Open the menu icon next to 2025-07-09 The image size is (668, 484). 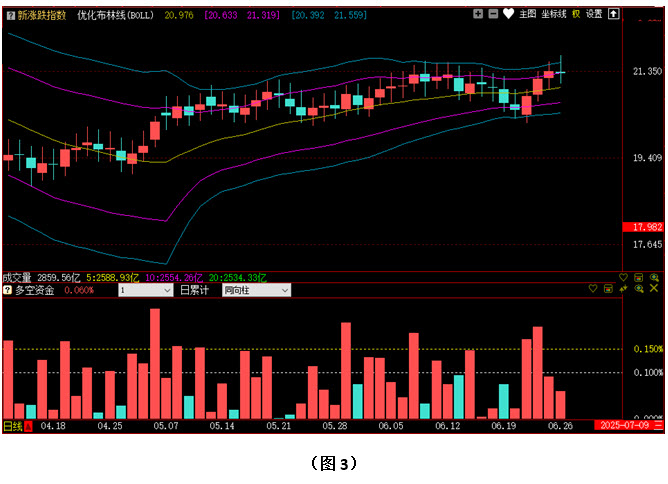(x=659, y=426)
